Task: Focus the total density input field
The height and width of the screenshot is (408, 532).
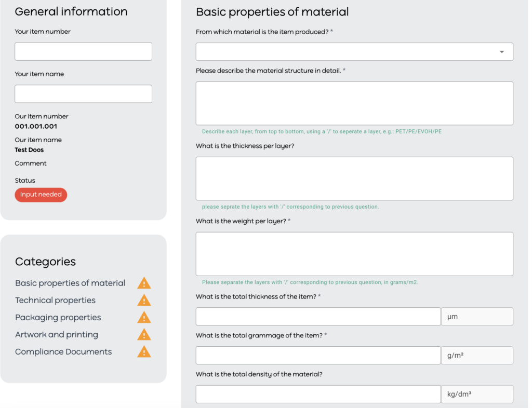Action: coord(318,394)
